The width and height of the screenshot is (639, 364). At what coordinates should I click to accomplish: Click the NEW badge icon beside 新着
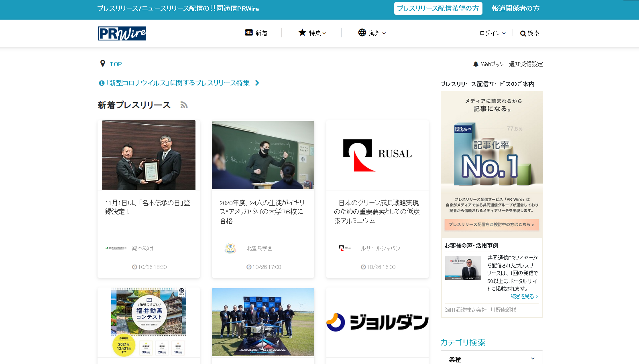[x=249, y=32]
